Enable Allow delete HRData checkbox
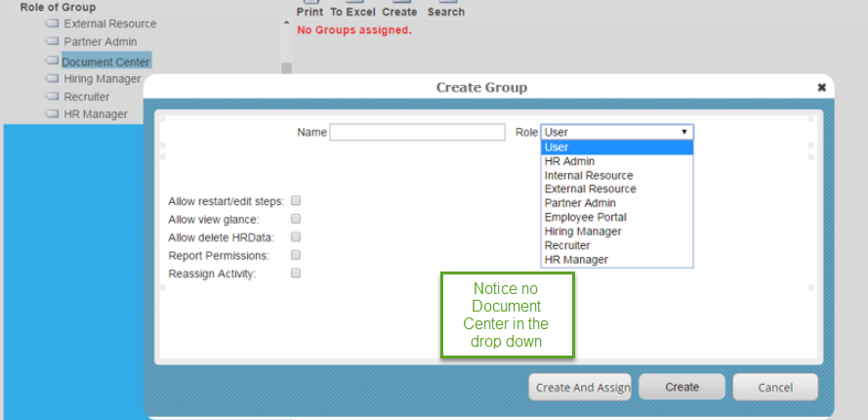This screenshot has width=868, height=420. pyautogui.click(x=296, y=236)
